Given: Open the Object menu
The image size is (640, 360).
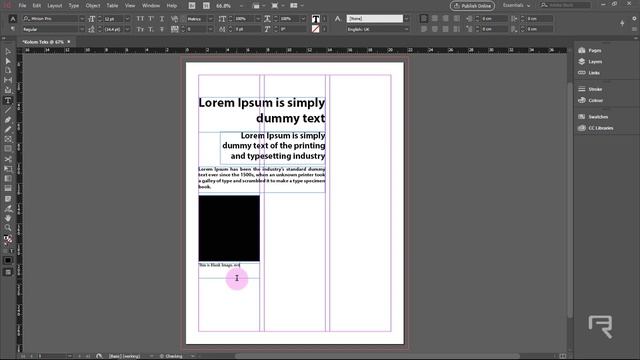Looking at the screenshot, I should (x=93, y=6).
